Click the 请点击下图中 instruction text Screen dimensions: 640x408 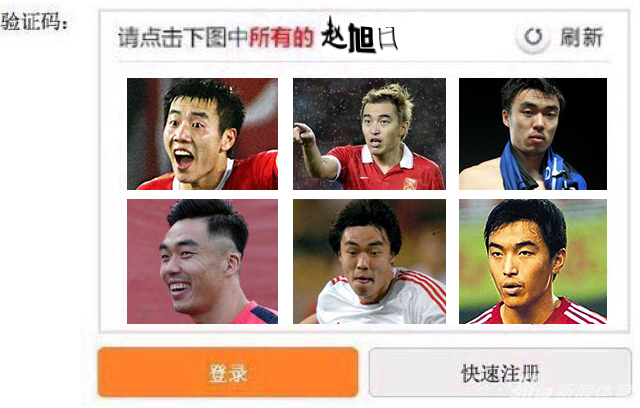click(182, 38)
